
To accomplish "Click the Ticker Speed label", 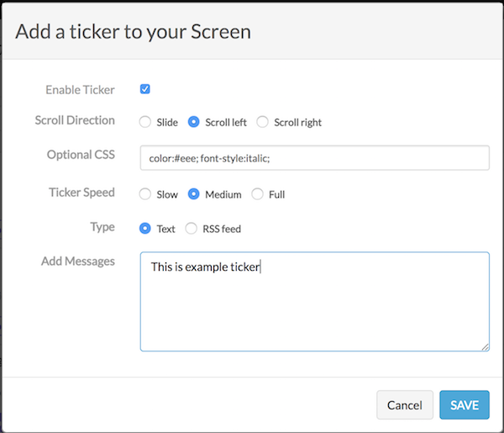I will pos(82,193).
